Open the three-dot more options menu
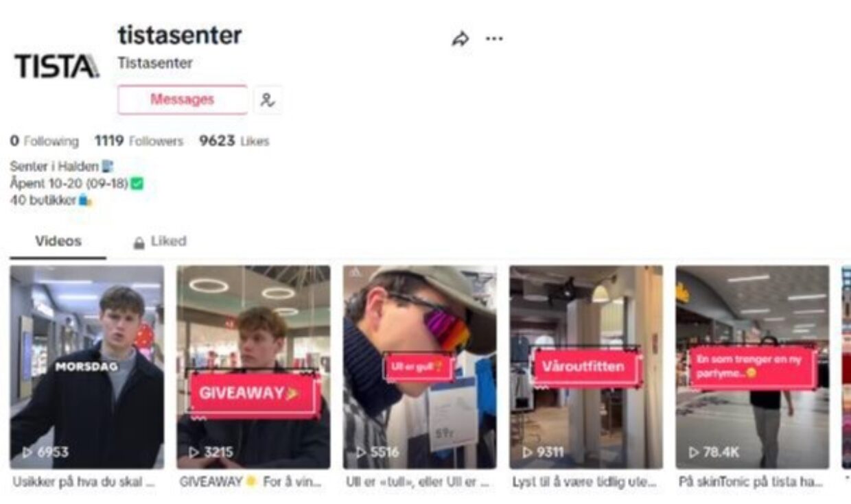This screenshot has width=851, height=504. [494, 38]
